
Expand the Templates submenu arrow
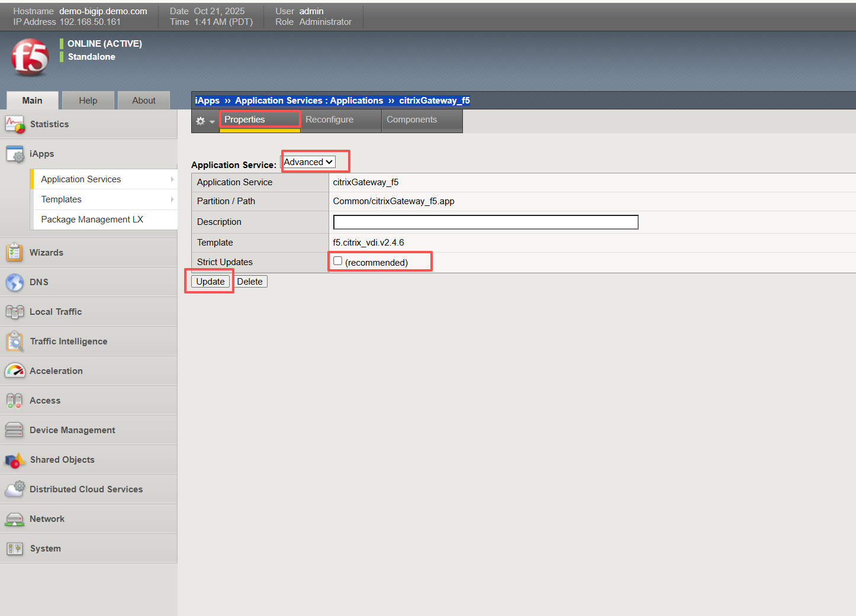(x=172, y=199)
